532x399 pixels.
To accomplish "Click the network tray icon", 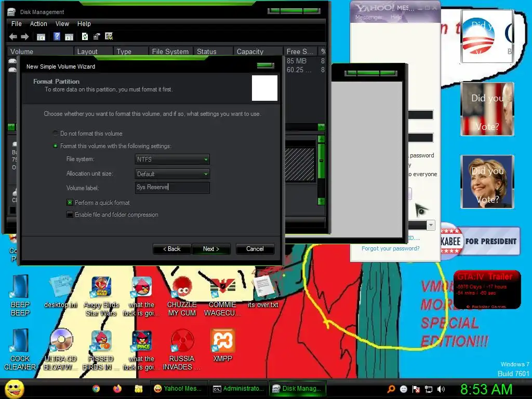I will coord(429,389).
